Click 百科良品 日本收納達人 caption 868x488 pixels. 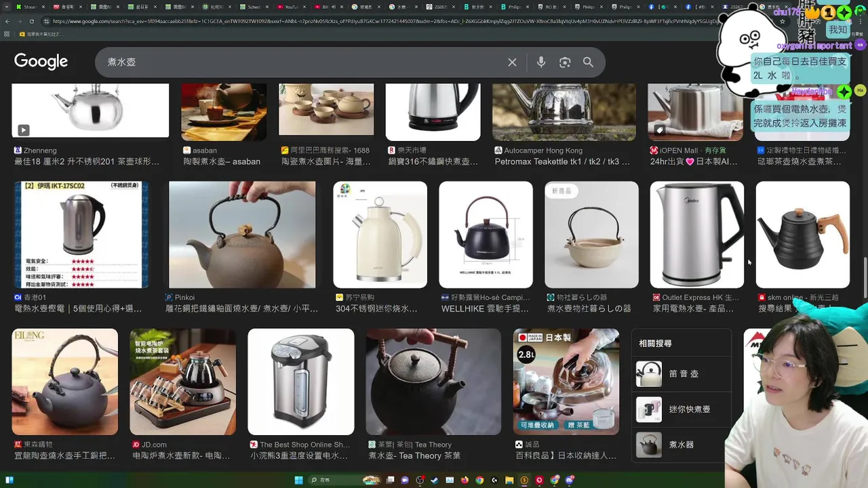[566, 455]
